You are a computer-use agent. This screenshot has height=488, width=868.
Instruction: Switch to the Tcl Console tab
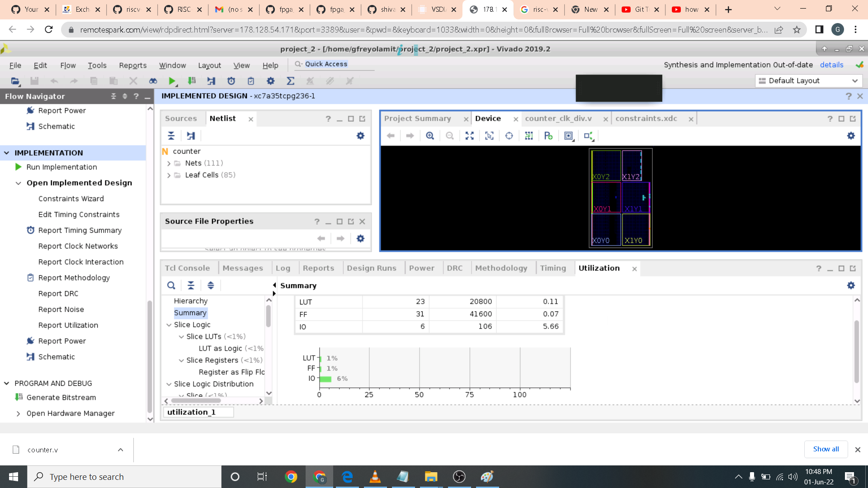pos(187,268)
